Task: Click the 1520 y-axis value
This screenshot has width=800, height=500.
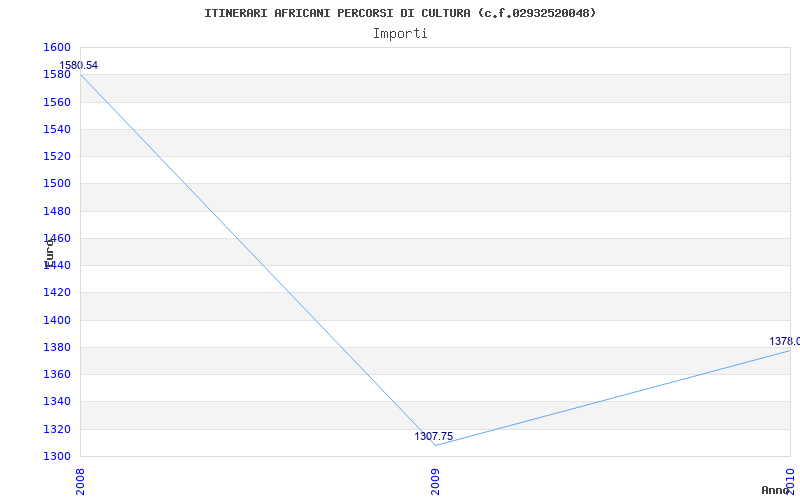Action: click(x=56, y=157)
